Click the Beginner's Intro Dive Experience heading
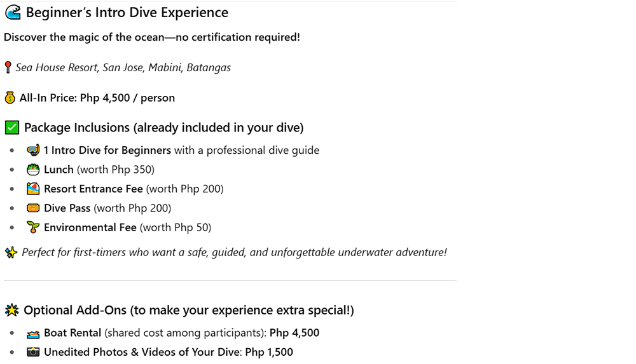Viewport: 636px width, 364px height. point(127,13)
